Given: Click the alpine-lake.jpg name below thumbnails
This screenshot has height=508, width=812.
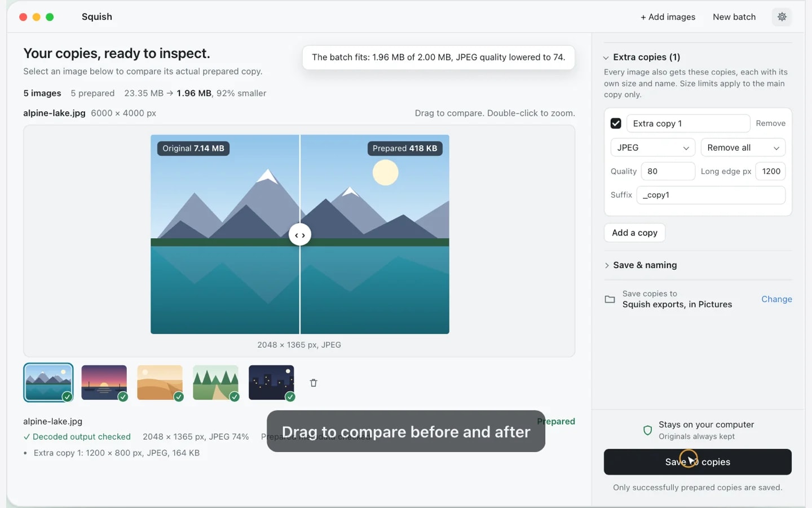Looking at the screenshot, I should pyautogui.click(x=52, y=421).
